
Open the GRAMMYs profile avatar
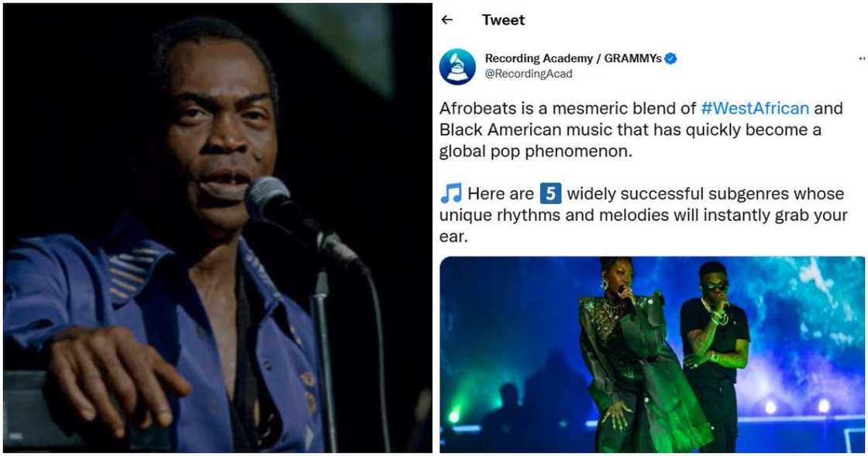coord(457,67)
